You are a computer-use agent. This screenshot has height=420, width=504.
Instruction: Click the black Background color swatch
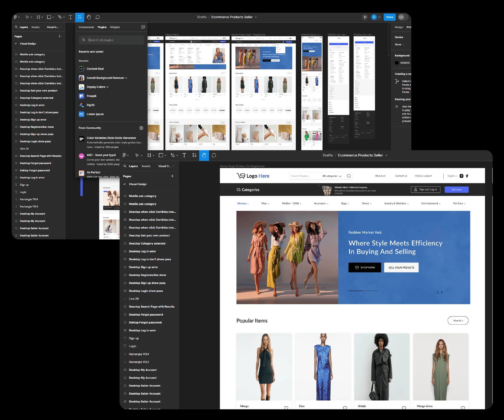[x=397, y=63]
